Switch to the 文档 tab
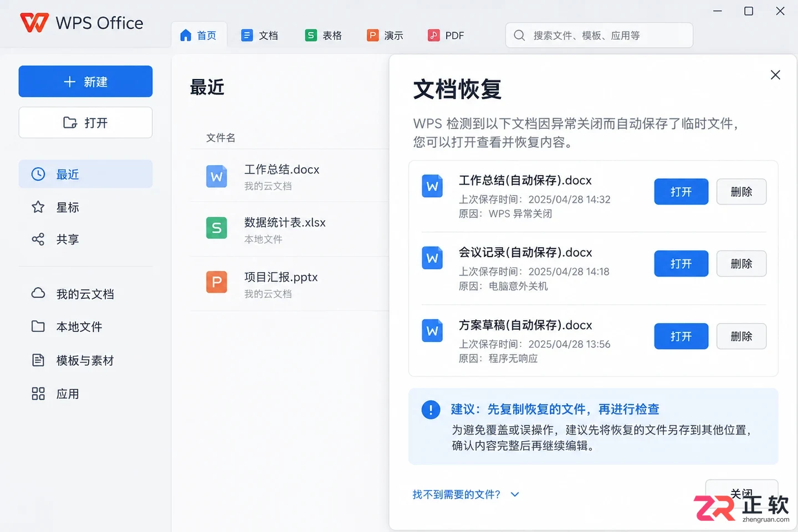This screenshot has height=532, width=798. pyautogui.click(x=259, y=35)
